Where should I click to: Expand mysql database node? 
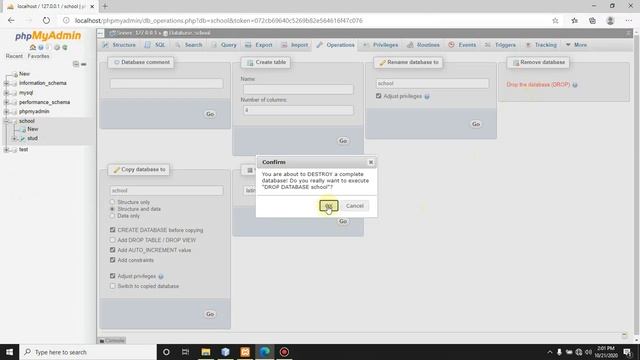tap(6, 93)
